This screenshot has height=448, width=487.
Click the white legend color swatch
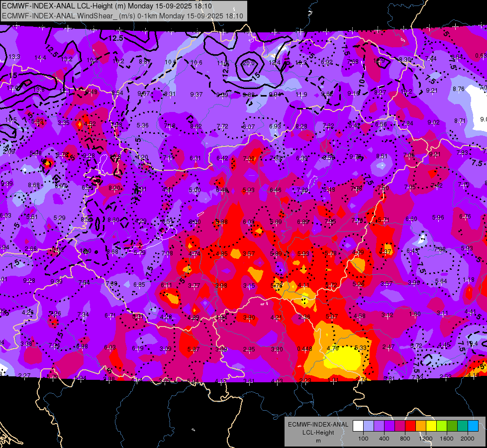358,426
